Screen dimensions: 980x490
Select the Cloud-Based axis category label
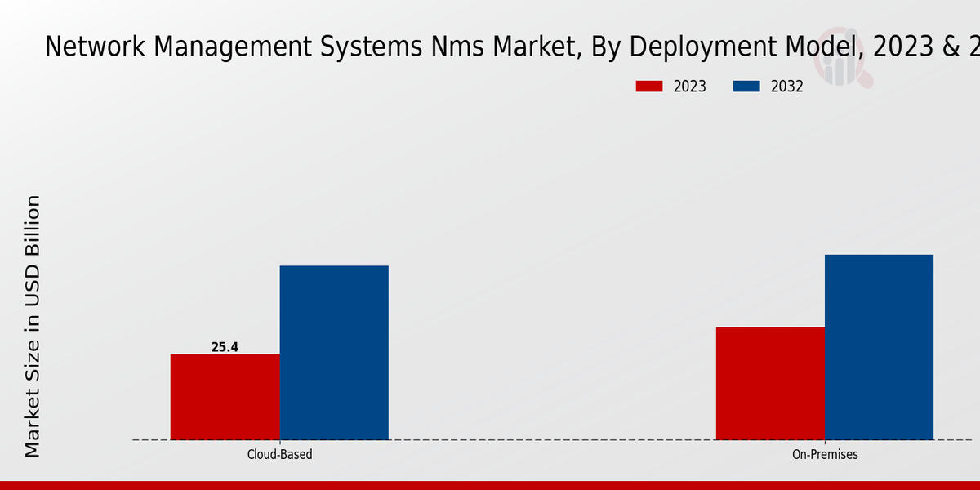point(279,455)
